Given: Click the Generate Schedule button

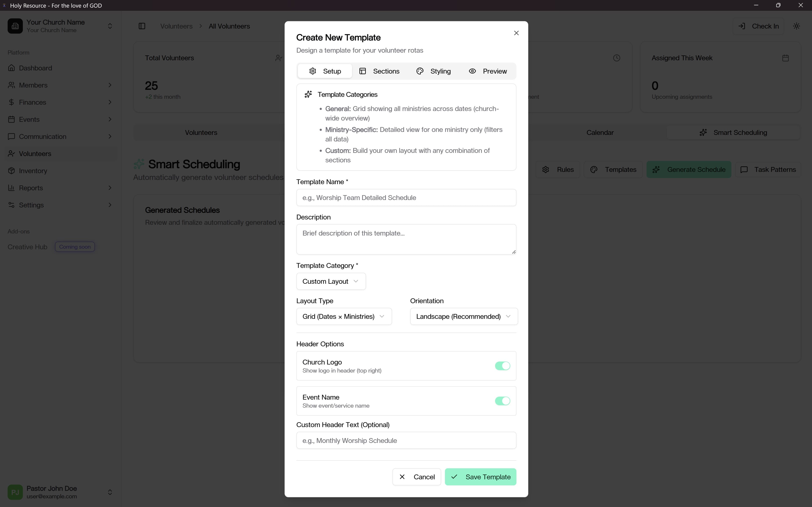Looking at the screenshot, I should (689, 170).
